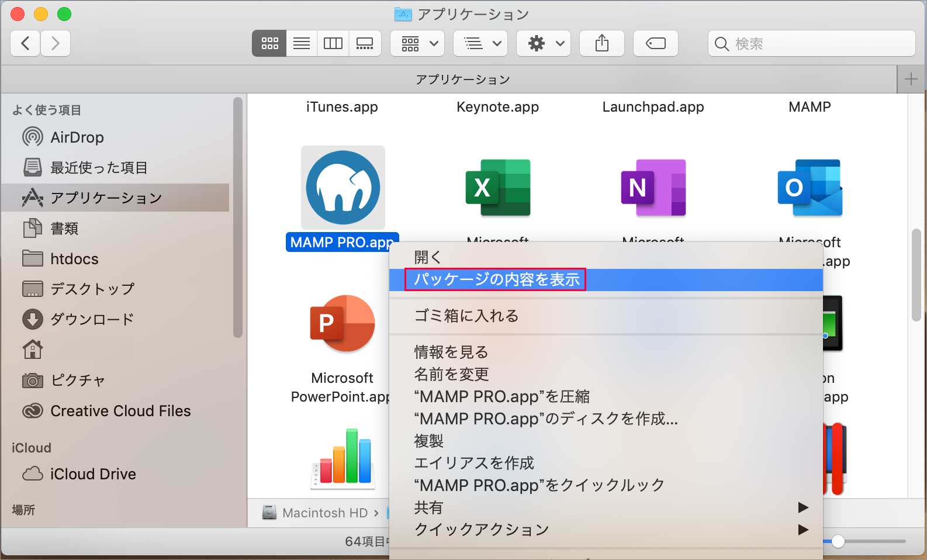
Task: Open デスクトップ in the sidebar
Action: pos(116,289)
